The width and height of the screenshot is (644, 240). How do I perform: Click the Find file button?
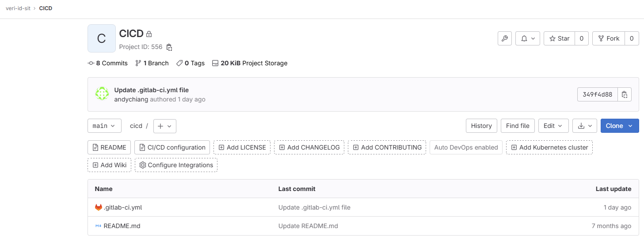tap(518, 126)
